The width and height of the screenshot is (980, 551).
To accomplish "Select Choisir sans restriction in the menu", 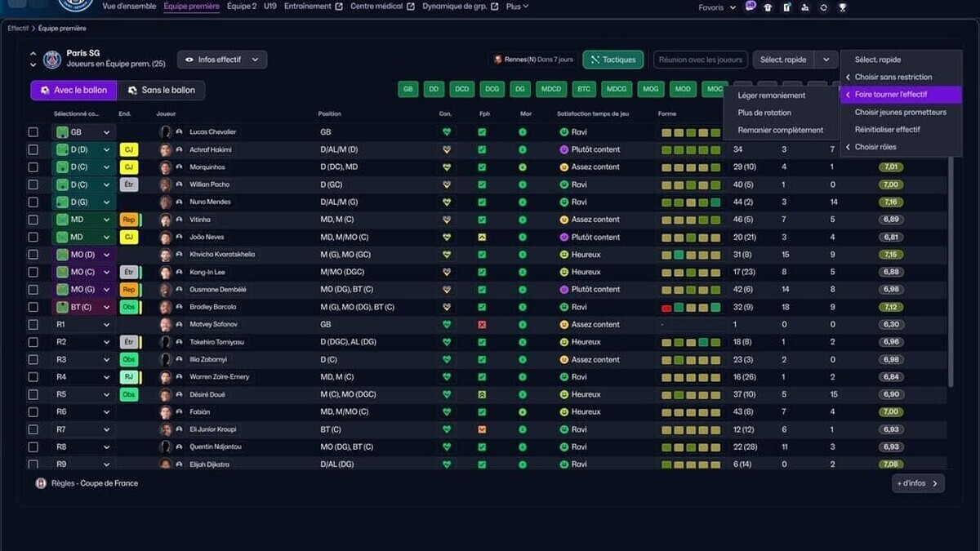I will [901, 77].
